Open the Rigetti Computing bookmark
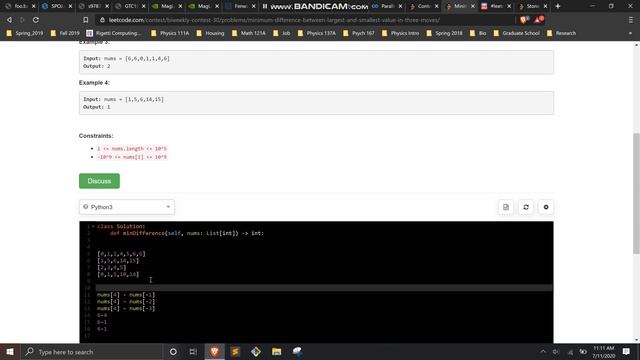Image resolution: width=640 pixels, height=360 pixels. click(114, 33)
